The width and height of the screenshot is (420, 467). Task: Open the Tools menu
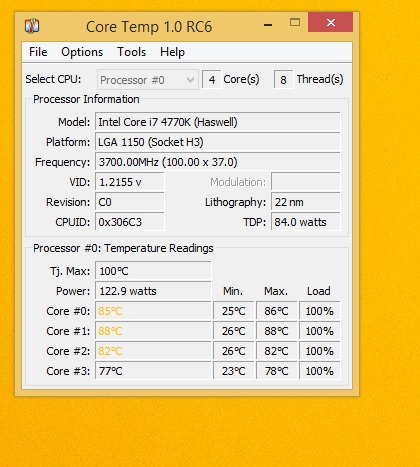pos(131,52)
